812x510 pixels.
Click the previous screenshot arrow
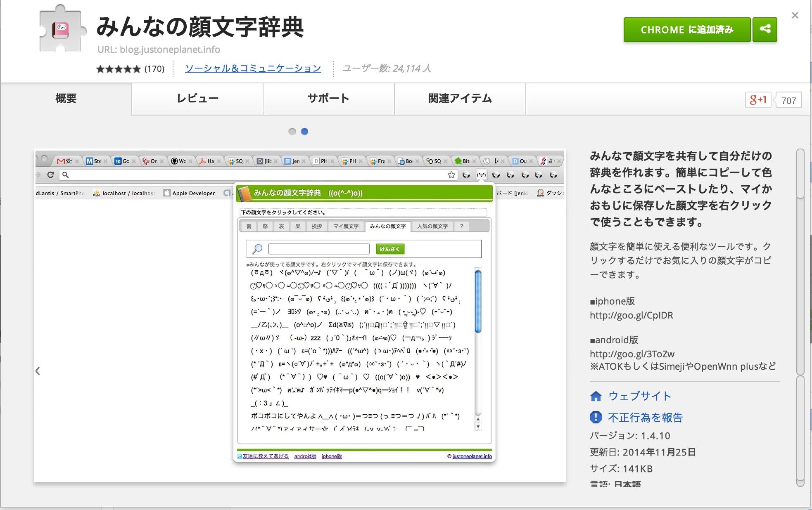pos(38,371)
